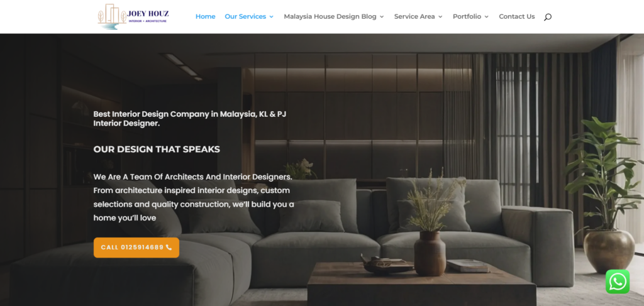The height and width of the screenshot is (306, 644).
Task: Expand Service Area chevron
Action: tap(440, 17)
